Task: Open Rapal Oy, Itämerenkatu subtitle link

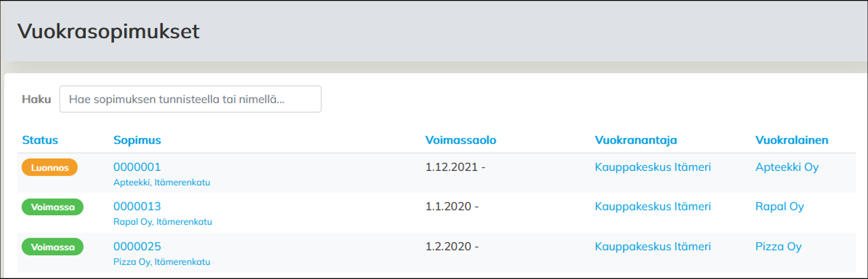Action: click(x=162, y=222)
